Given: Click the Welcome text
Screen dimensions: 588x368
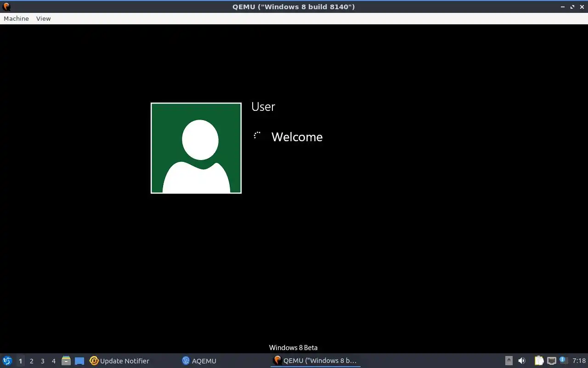Looking at the screenshot, I should click(x=297, y=137).
